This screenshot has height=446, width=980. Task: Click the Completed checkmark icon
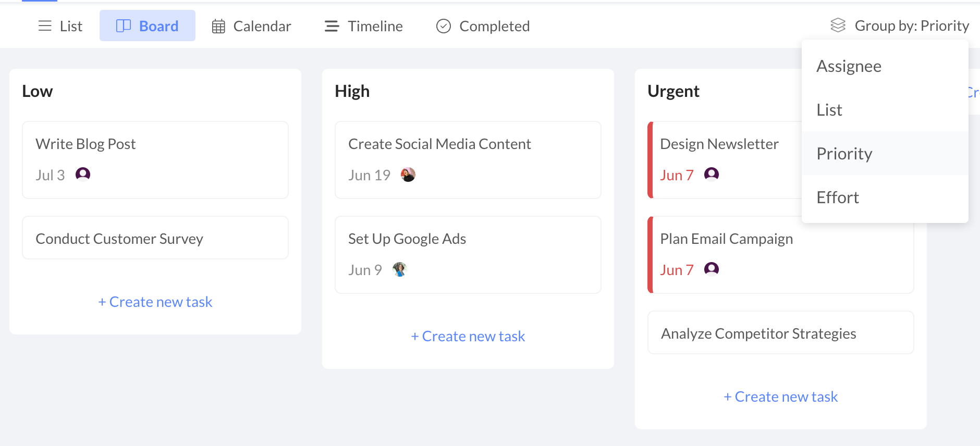pos(443,26)
